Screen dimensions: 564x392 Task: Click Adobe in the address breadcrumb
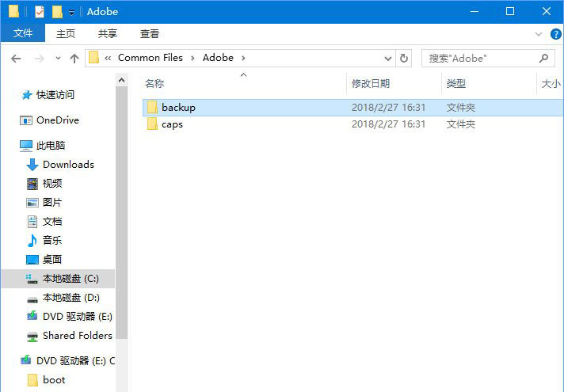click(218, 58)
